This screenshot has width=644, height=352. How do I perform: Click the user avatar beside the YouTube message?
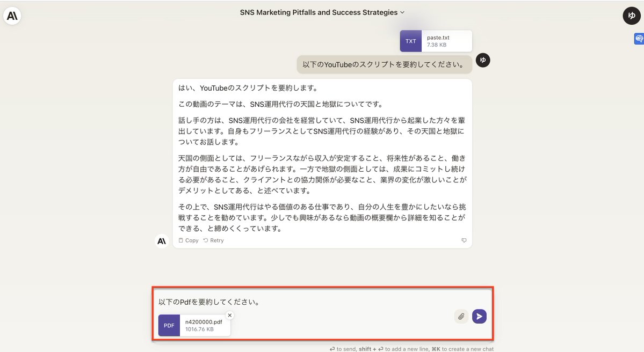coord(483,60)
